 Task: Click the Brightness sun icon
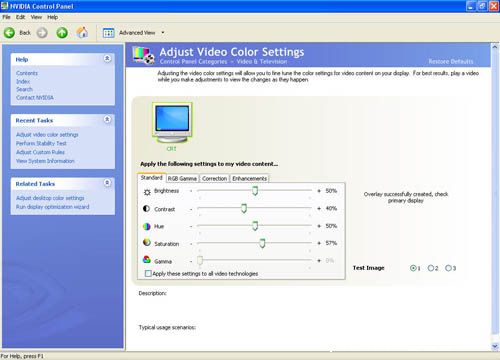coord(147,192)
